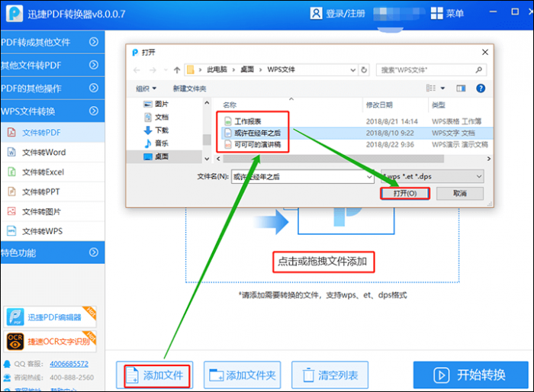Click the 文件转PDF icon
The height and width of the screenshot is (392, 534).
click(11, 132)
